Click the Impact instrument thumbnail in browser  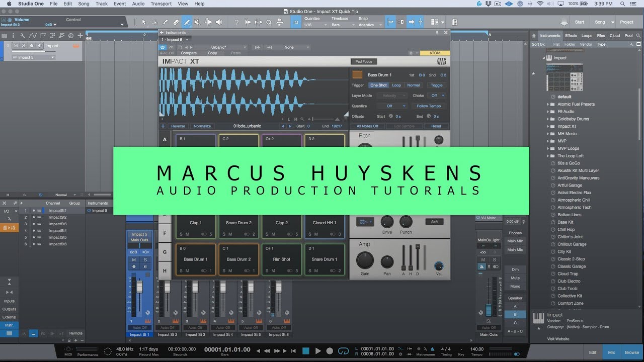click(565, 77)
